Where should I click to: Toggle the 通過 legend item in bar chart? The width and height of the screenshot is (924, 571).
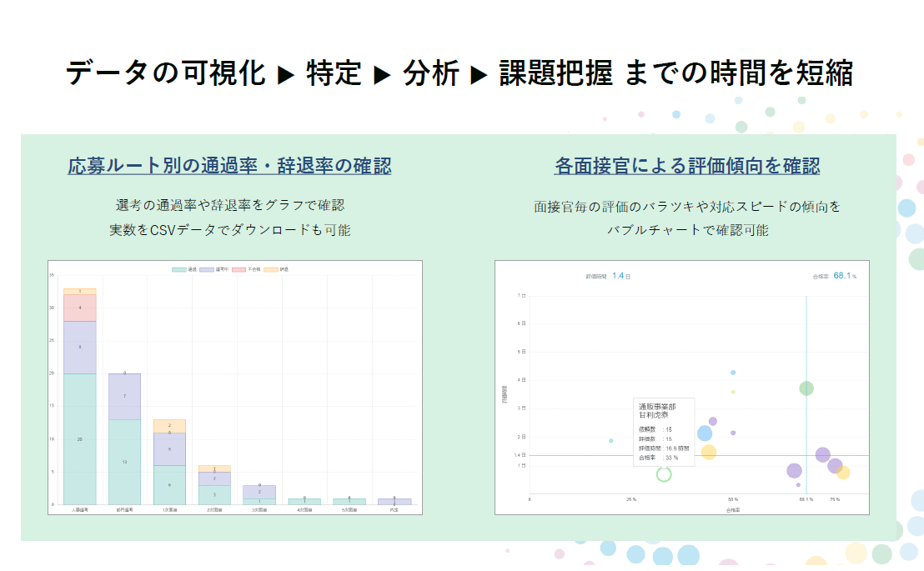pos(185,269)
